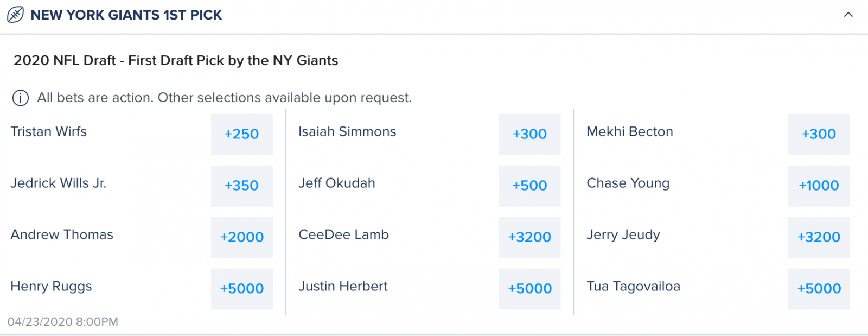Choose Tua Tagovailoa +5000 odds
868x336 pixels.
point(819,289)
